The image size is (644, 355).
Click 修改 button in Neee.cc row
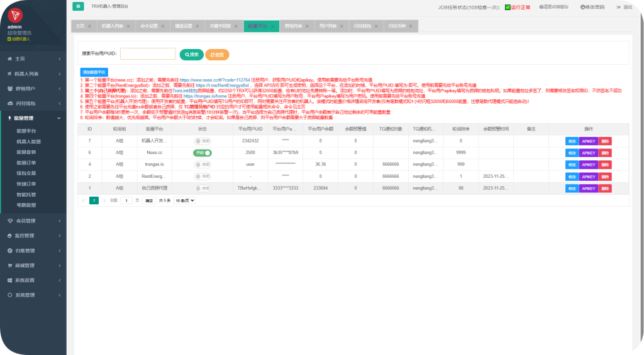pyautogui.click(x=572, y=153)
